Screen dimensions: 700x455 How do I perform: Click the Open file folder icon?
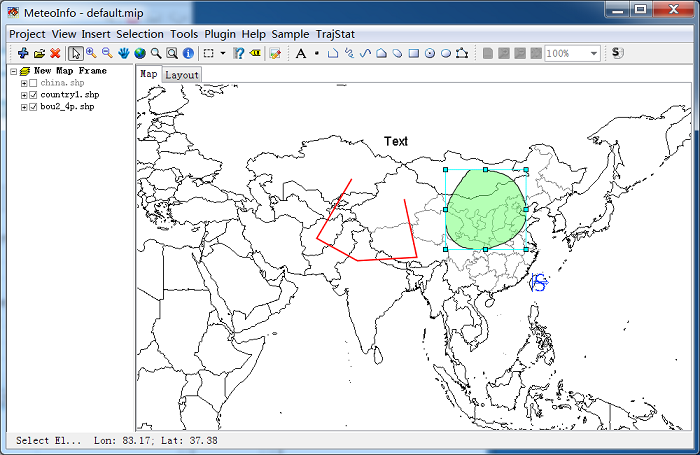pos(39,54)
